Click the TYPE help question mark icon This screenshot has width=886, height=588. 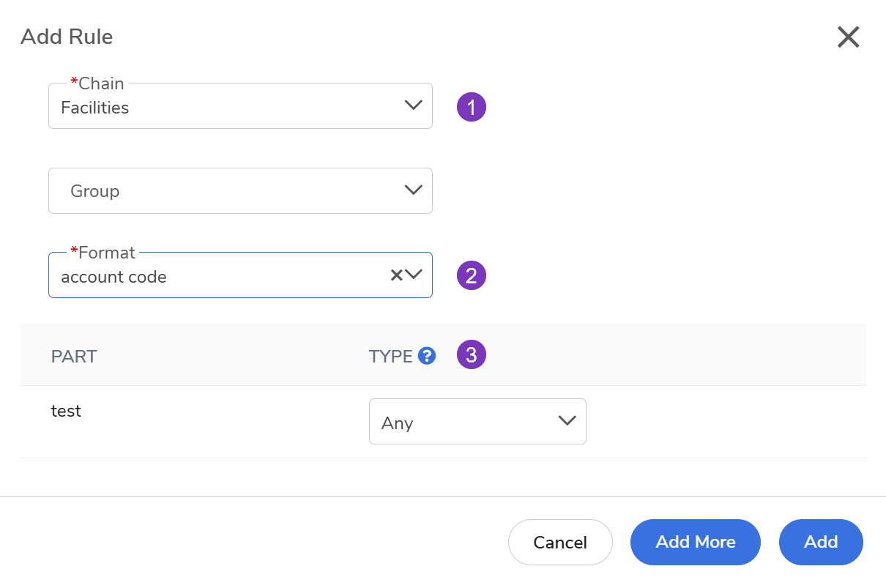click(x=427, y=356)
